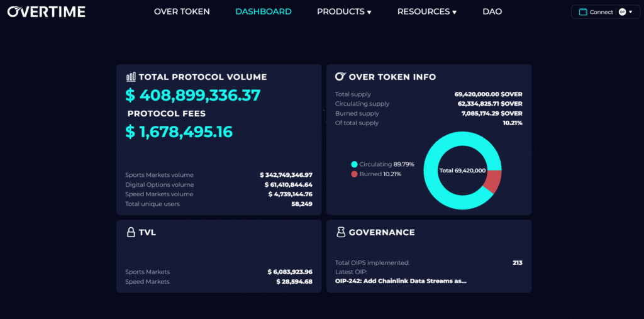Click the cyan Circulating legend dot
Screen dimensions: 644x319
[354, 164]
